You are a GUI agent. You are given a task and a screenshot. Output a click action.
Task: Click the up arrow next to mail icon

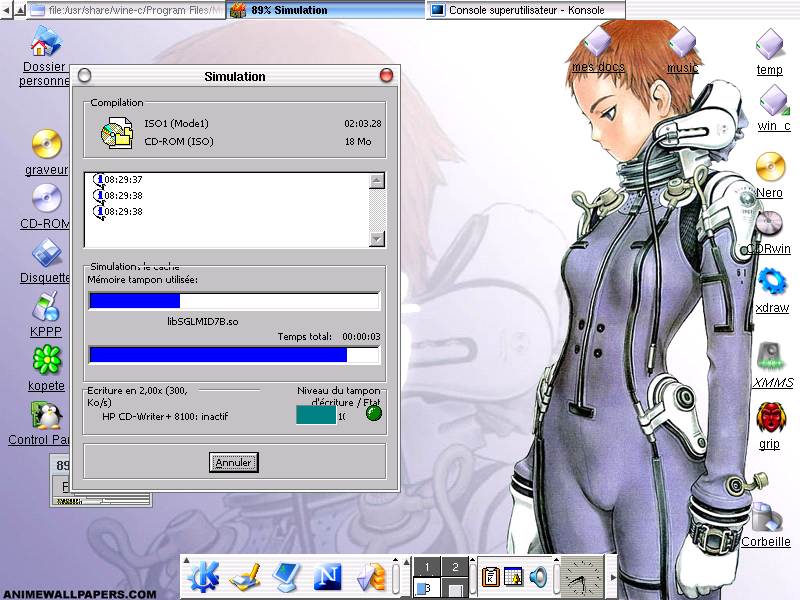[395, 560]
